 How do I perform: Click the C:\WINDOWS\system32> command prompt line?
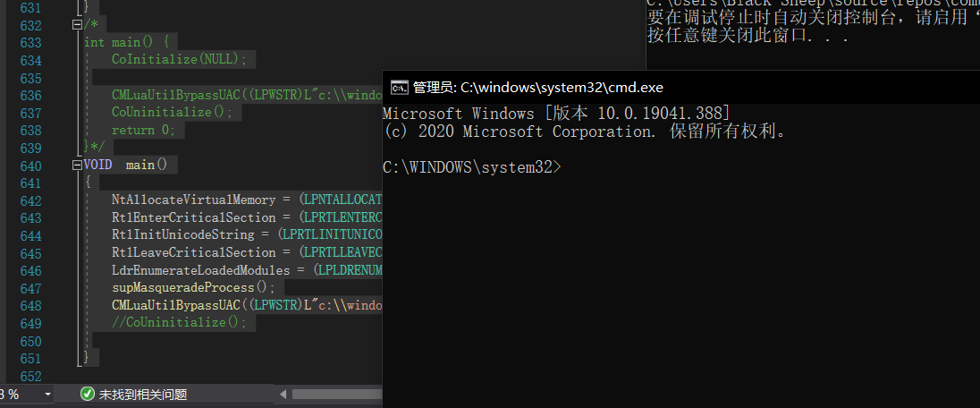pyautogui.click(x=472, y=167)
